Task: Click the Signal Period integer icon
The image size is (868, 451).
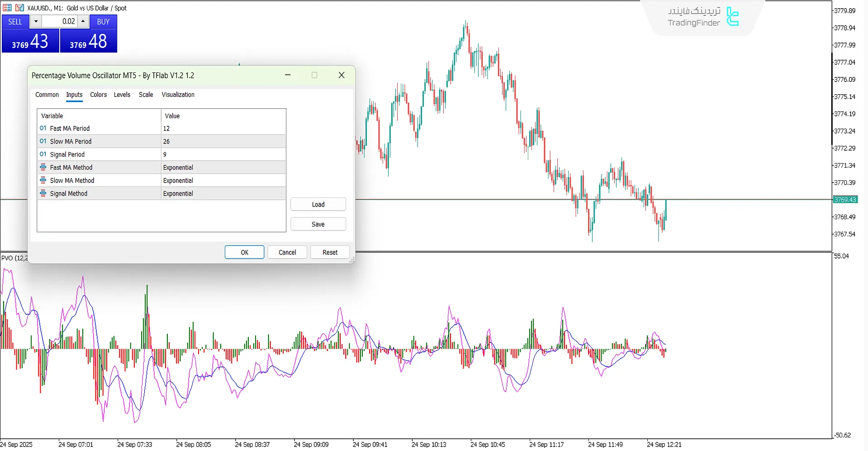Action: click(43, 154)
